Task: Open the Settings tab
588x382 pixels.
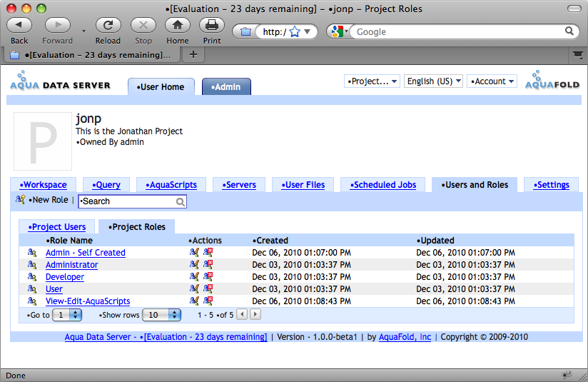Action: pos(551,185)
